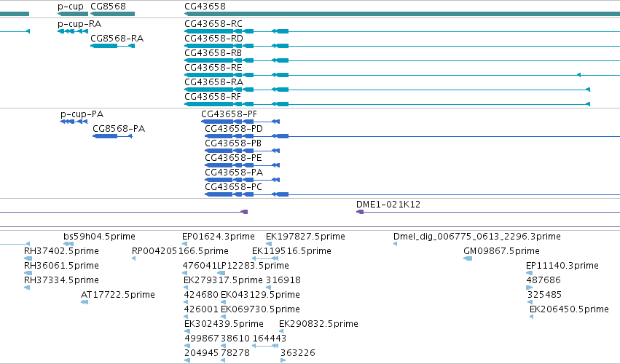Image resolution: width=620 pixels, height=364 pixels.
Task: Select EST EK302439.5prime
Action: [x=224, y=324]
